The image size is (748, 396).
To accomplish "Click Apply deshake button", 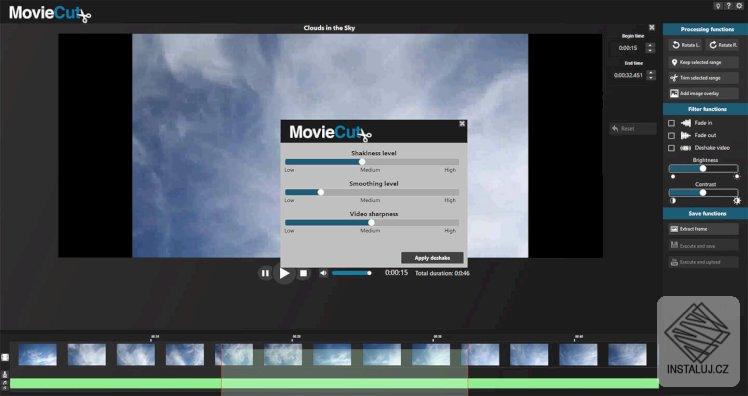I will coord(432,258).
